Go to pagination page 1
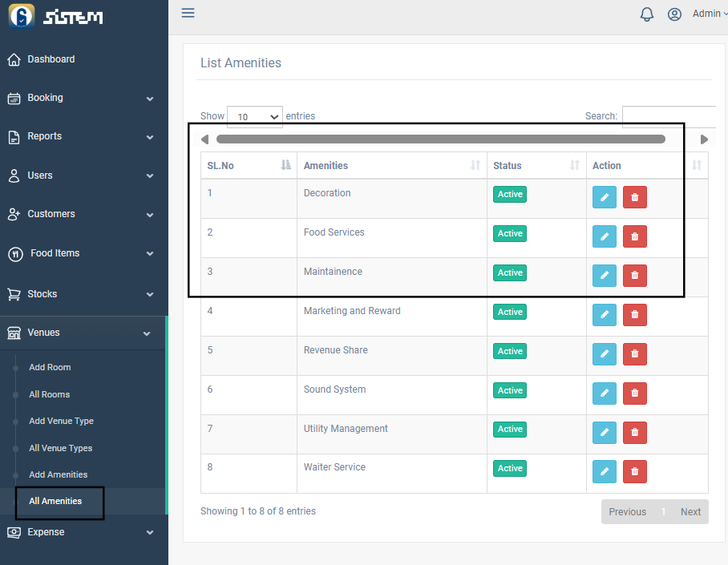The width and height of the screenshot is (728, 565). tap(663, 511)
